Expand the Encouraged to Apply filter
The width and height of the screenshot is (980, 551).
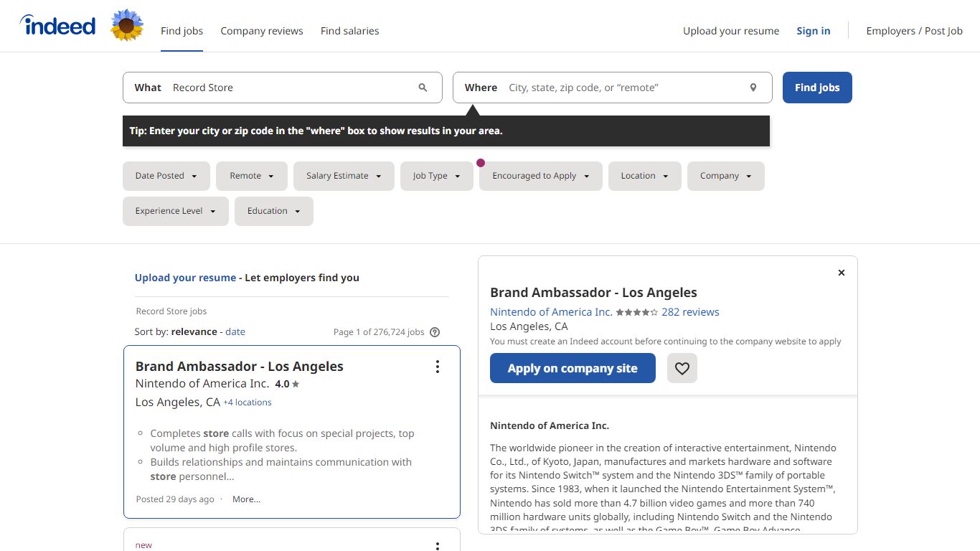click(x=541, y=176)
